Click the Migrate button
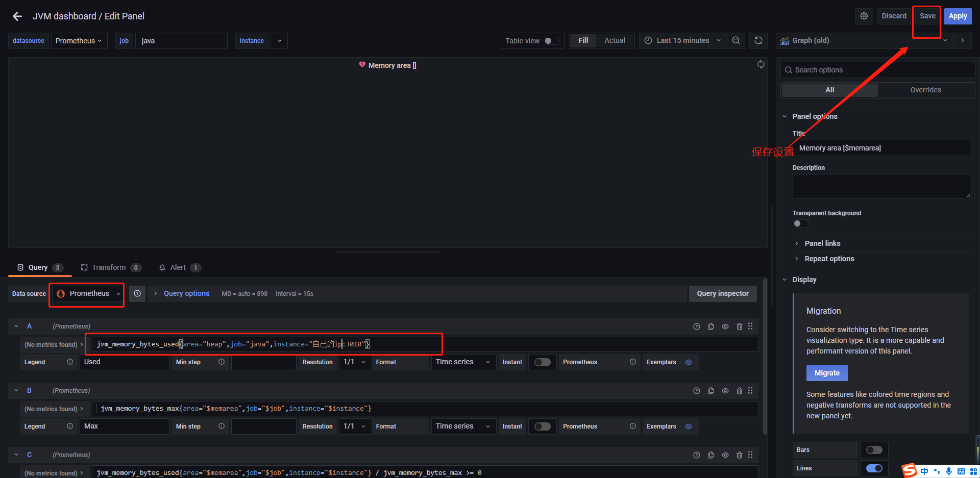This screenshot has width=980, height=478. coord(827,373)
